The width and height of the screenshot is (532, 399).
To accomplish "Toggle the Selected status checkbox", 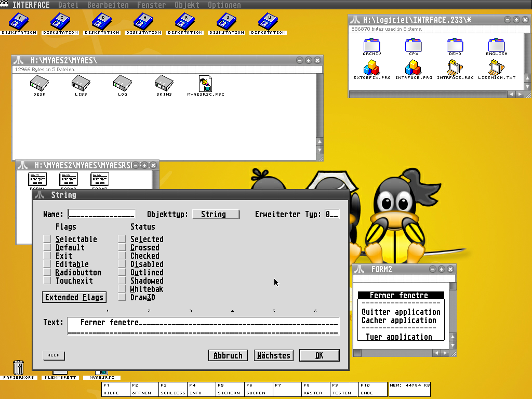I will click(122, 239).
